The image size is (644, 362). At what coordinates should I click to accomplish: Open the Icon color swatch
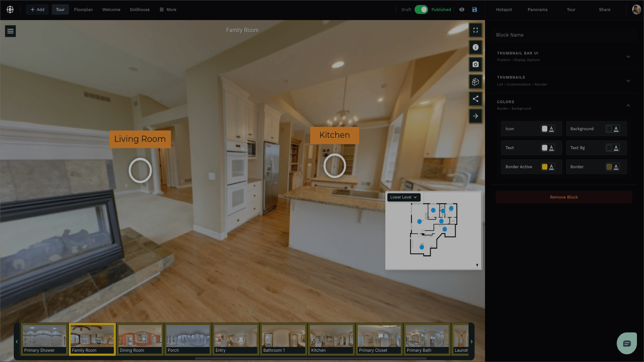(548, 129)
